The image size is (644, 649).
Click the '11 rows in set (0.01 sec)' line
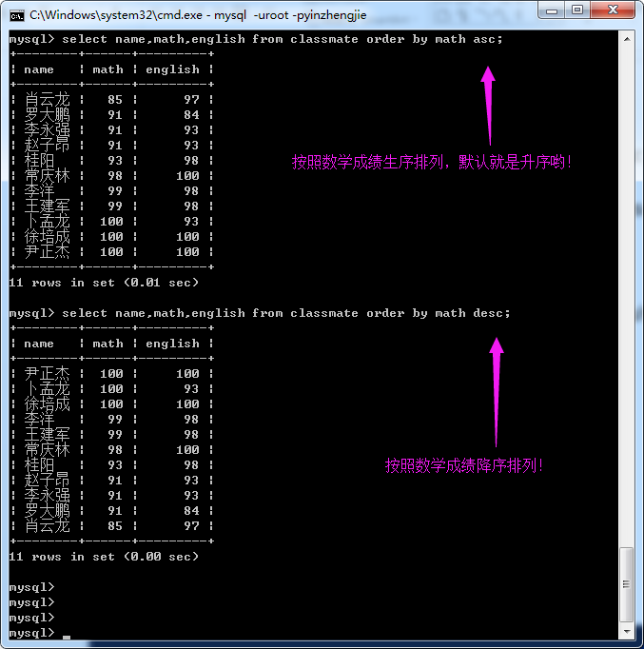(x=104, y=283)
